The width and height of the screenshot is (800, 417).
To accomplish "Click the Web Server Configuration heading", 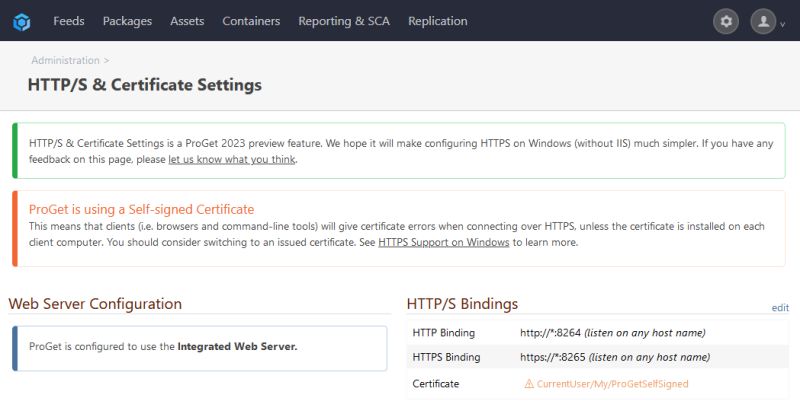I will pyautogui.click(x=95, y=304).
